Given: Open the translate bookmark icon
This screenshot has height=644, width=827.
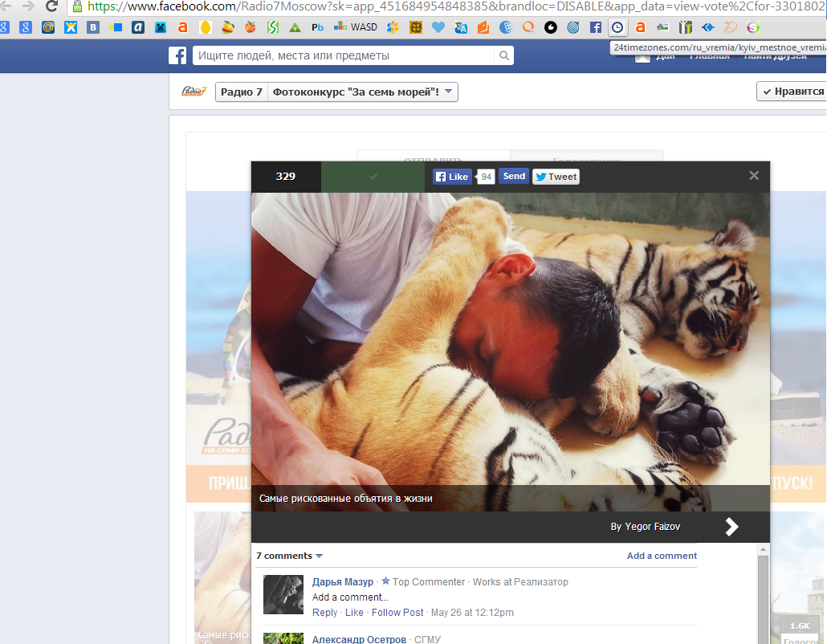Looking at the screenshot, I should 460,26.
